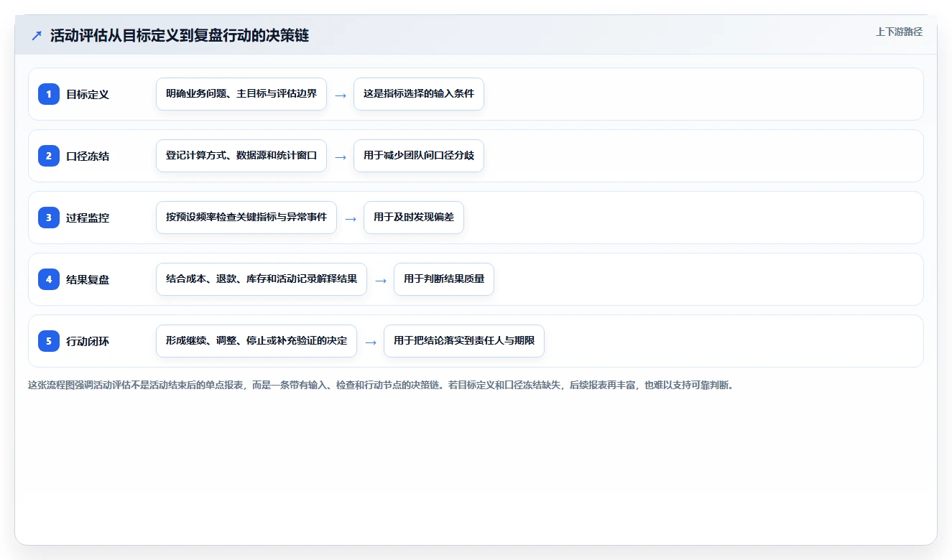Select step number 1 badge
The height and width of the screenshot is (560, 952).
tap(49, 94)
